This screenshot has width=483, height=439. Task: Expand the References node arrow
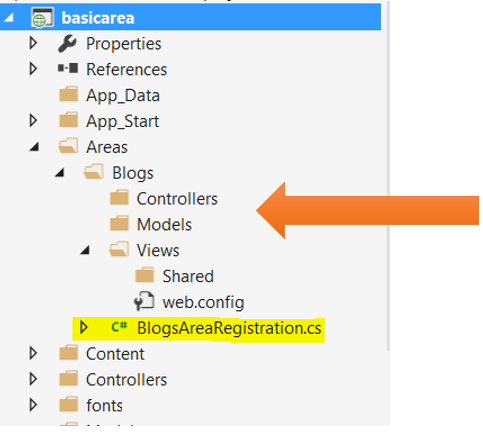(33, 69)
